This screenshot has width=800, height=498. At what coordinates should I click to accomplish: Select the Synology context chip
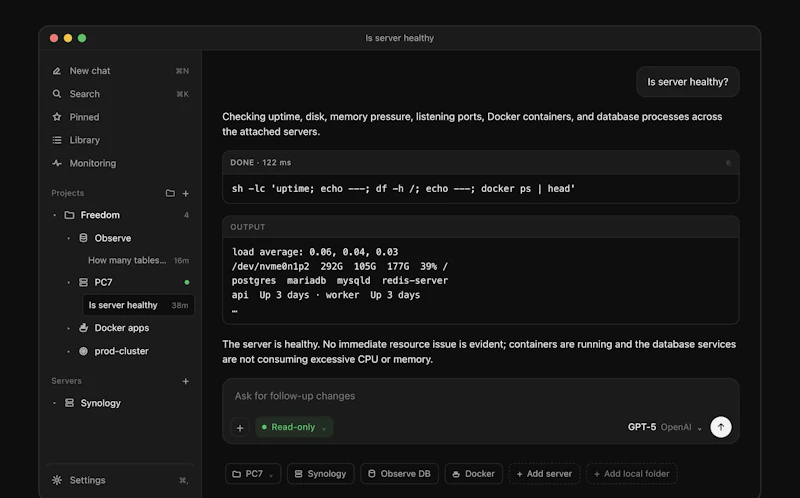320,474
